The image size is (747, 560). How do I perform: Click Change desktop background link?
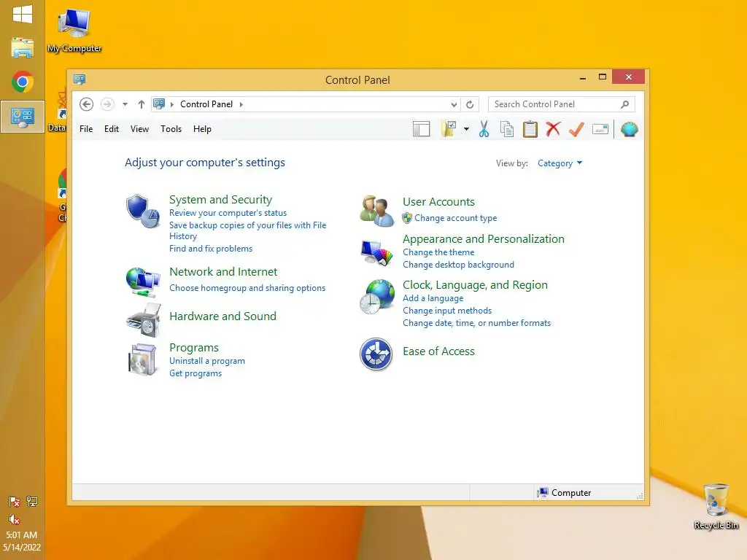click(458, 265)
